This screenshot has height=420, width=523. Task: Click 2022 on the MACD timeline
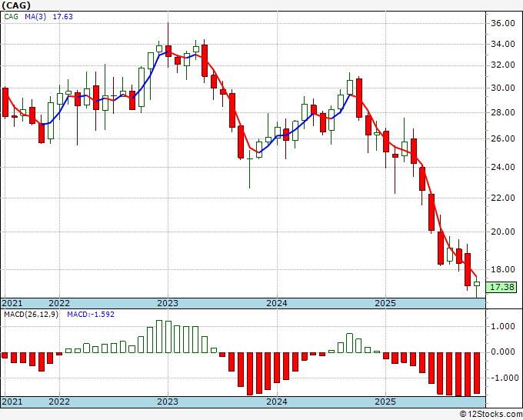coord(59,402)
